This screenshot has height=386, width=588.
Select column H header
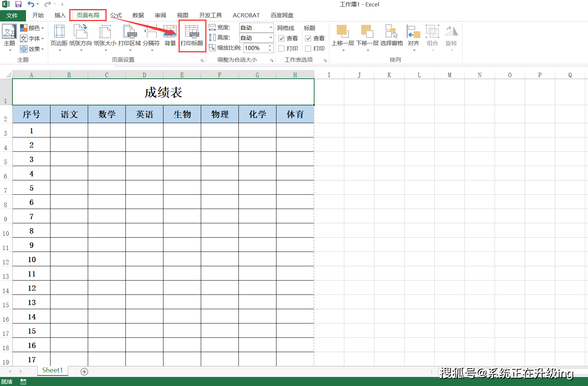[295, 75]
